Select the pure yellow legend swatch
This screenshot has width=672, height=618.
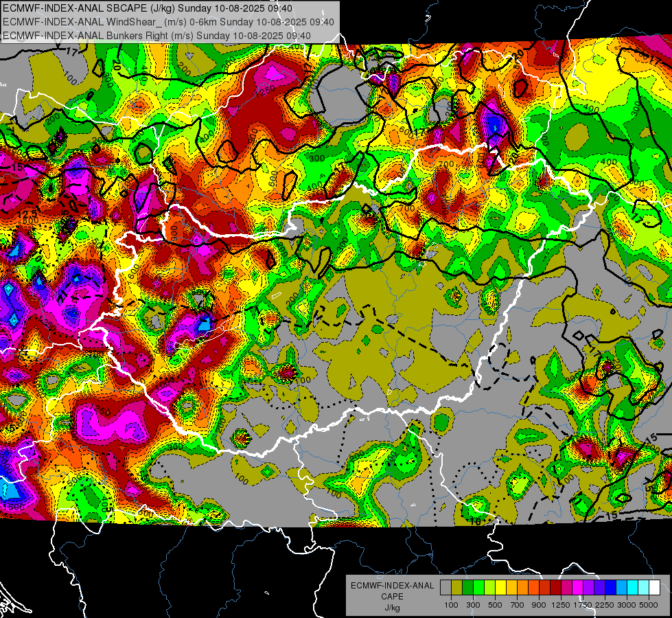[500, 588]
